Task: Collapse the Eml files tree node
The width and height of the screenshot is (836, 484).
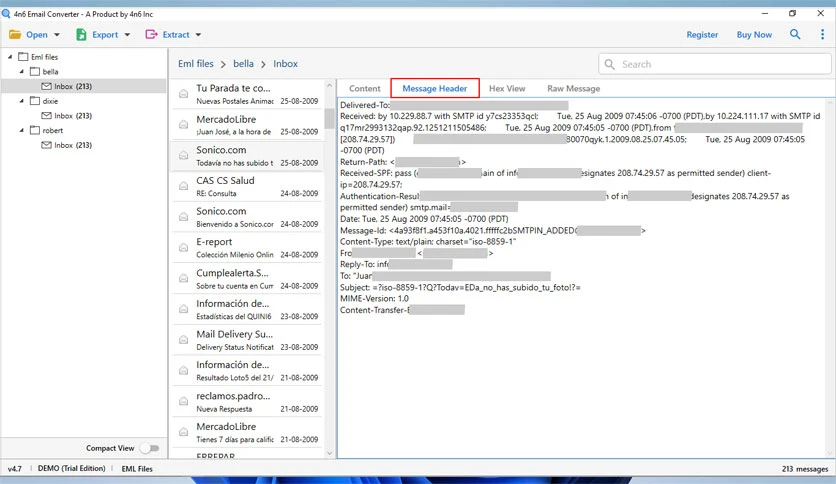Action: pos(10,57)
